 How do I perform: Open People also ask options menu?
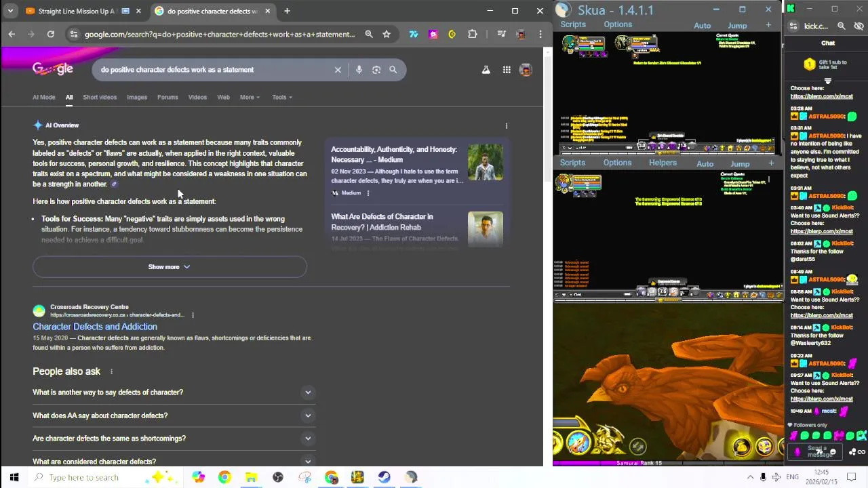111,371
